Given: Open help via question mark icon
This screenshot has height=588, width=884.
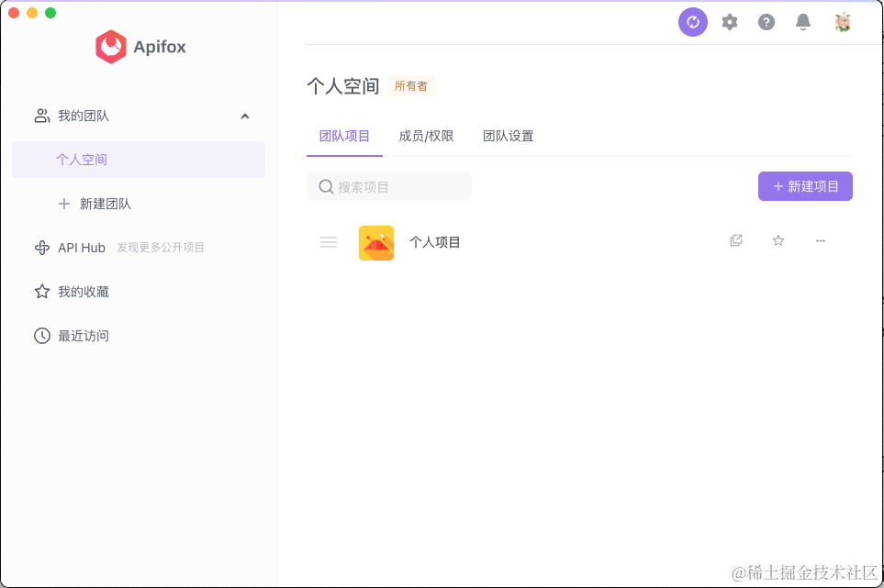Looking at the screenshot, I should [767, 22].
